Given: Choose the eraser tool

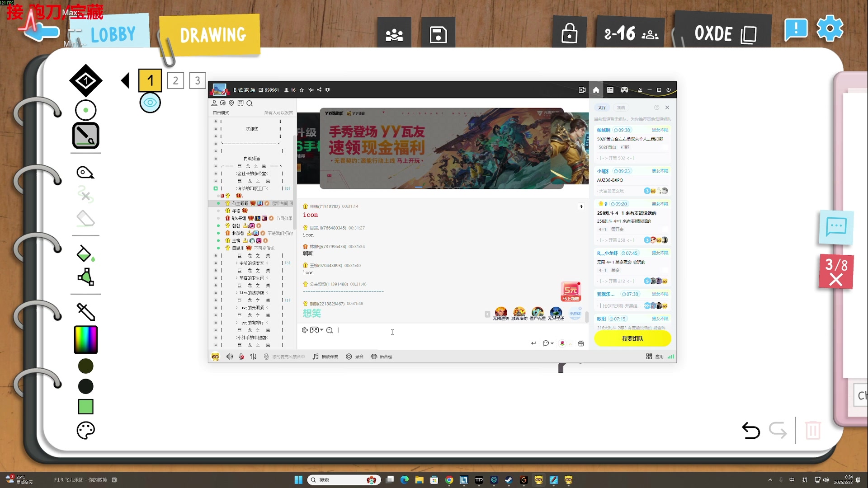Looking at the screenshot, I should [85, 219].
